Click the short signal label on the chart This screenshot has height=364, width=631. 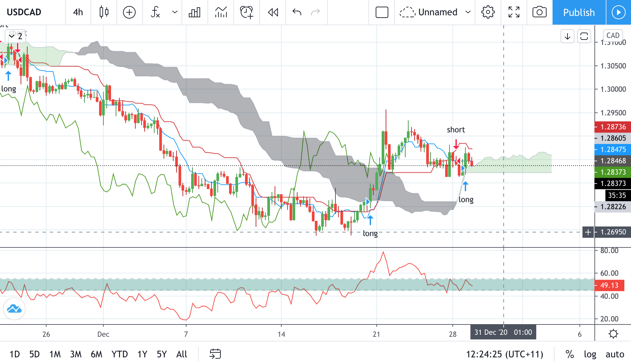pyautogui.click(x=456, y=130)
